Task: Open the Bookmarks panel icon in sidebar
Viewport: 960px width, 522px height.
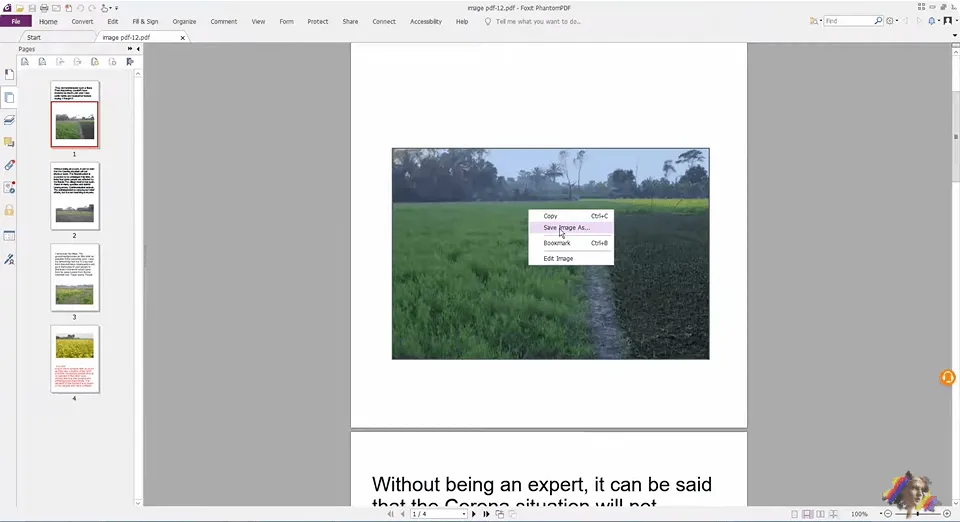Action: [x=9, y=74]
